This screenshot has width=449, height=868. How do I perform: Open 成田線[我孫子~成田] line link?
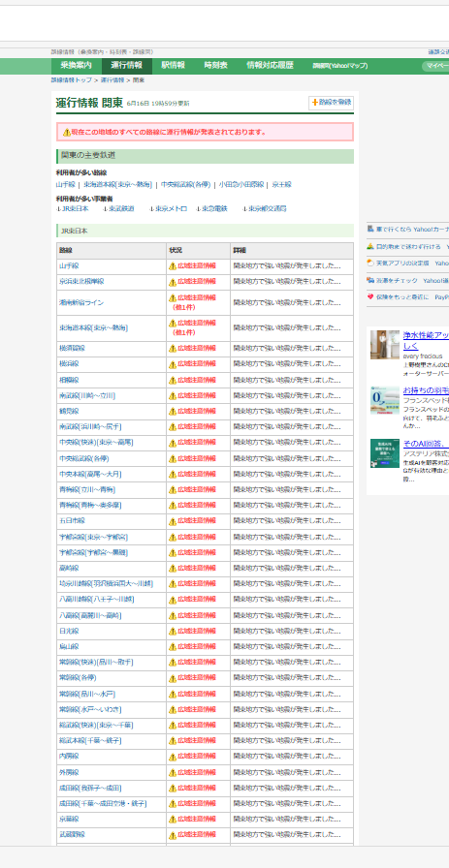point(90,789)
